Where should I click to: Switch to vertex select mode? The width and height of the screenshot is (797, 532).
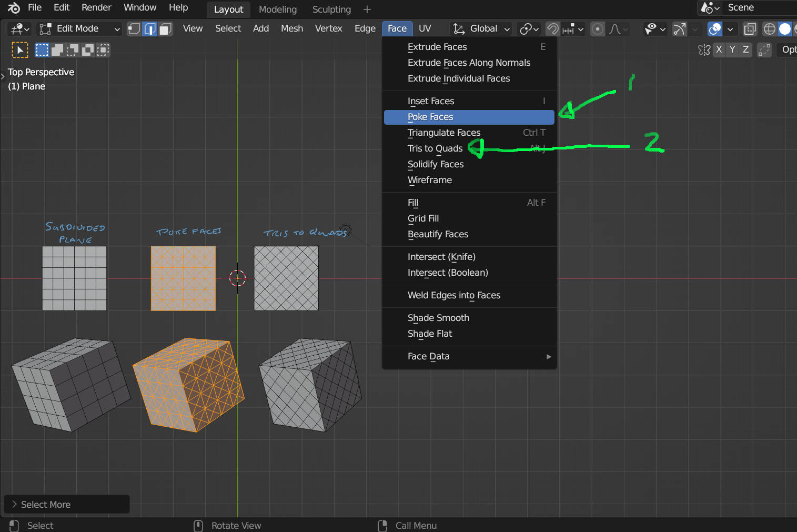tap(134, 28)
